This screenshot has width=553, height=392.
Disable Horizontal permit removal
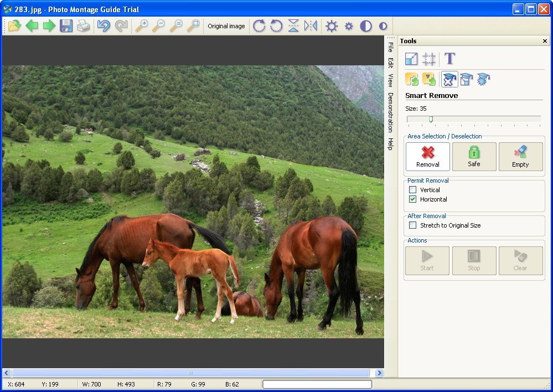pyautogui.click(x=412, y=199)
